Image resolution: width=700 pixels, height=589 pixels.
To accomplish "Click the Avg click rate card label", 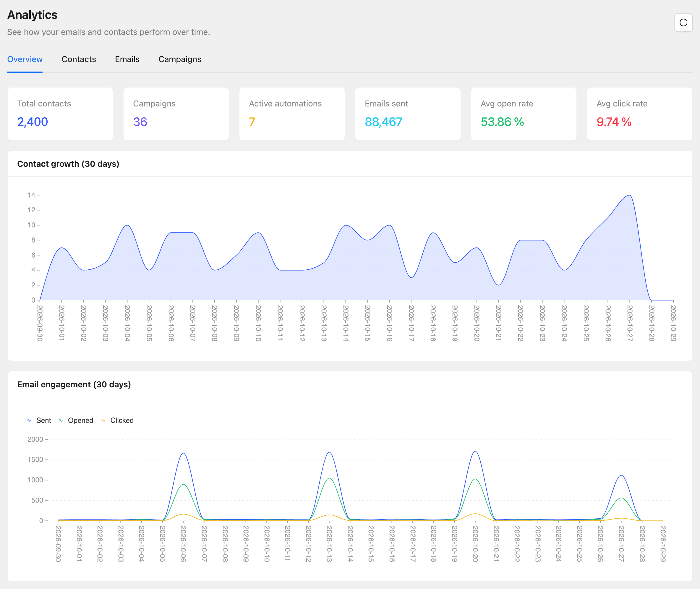I will pyautogui.click(x=622, y=103).
